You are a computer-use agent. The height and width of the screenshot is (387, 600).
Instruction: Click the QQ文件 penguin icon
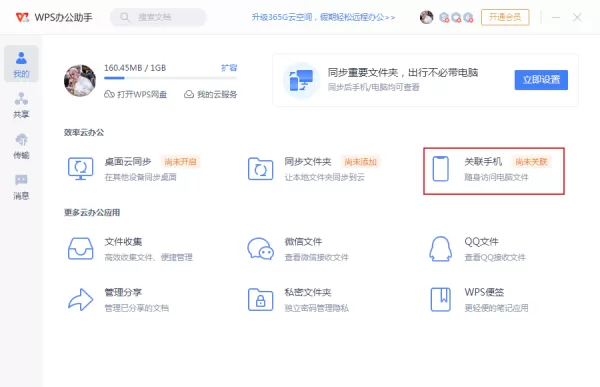coord(440,248)
